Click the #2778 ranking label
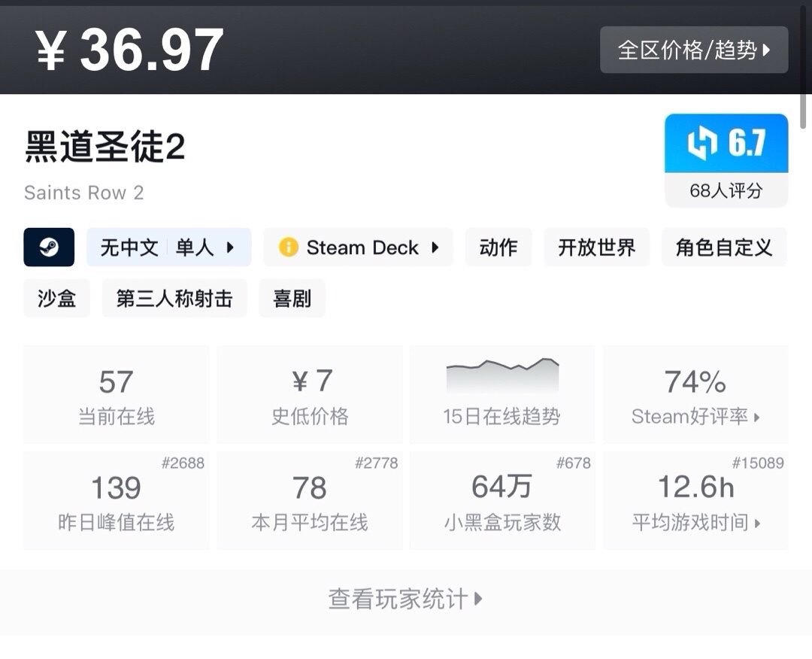Viewport: 812px width, 659px height. pyautogui.click(x=377, y=463)
